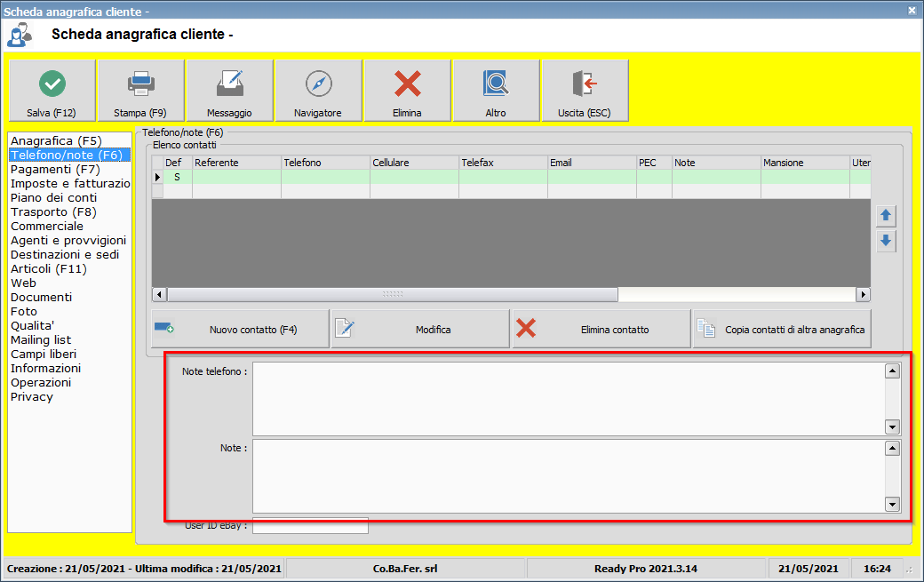Screen dimensions: 924x582
Task: Click Note telefono scroll up arrow
Action: coord(892,371)
